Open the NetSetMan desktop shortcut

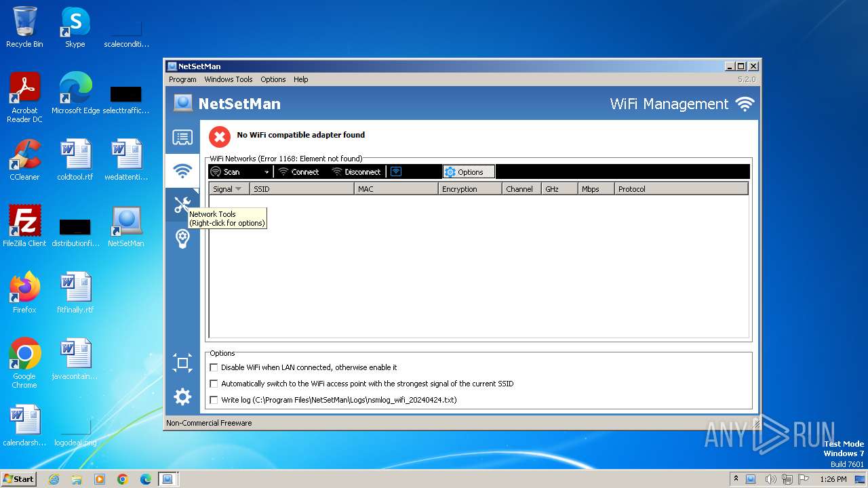tap(126, 226)
